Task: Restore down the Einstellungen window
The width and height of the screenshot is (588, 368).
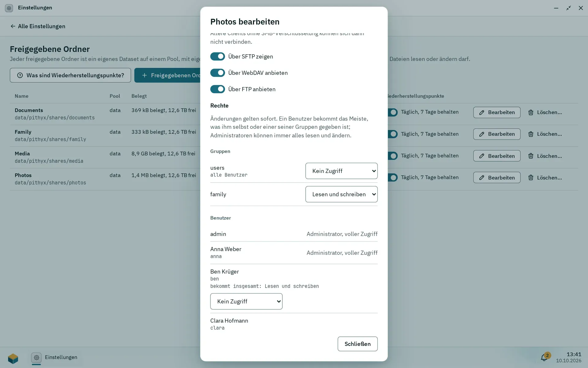Action: (568, 8)
